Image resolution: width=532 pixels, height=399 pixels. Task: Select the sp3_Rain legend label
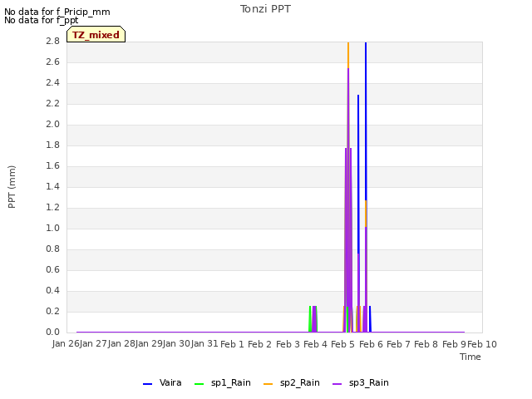(x=369, y=382)
